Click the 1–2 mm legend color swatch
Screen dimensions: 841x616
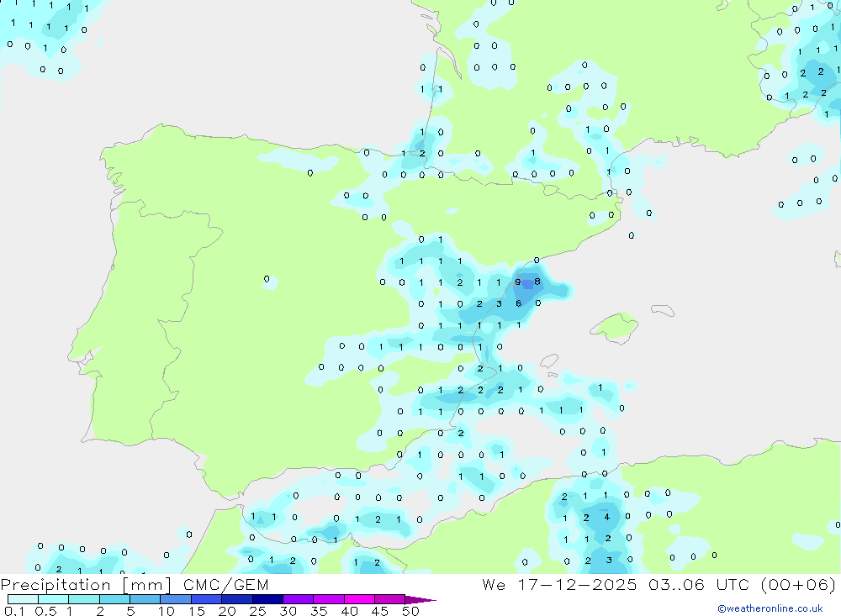pos(83,599)
